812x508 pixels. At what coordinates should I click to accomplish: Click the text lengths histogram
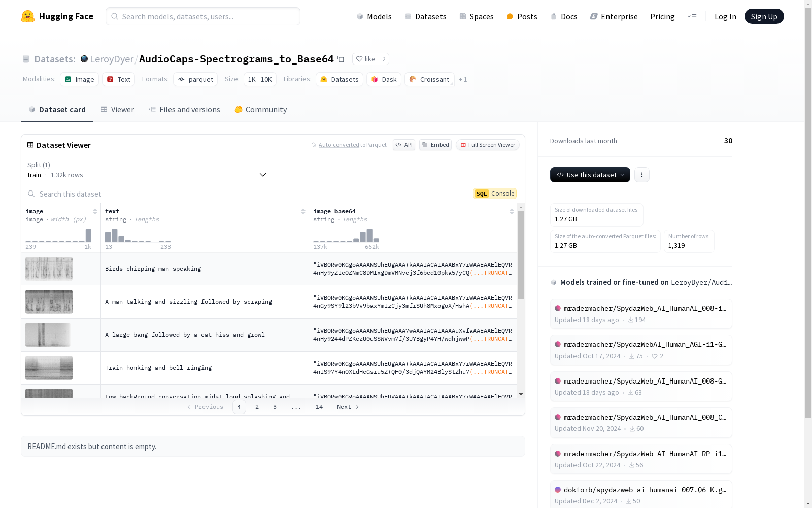[138, 235]
